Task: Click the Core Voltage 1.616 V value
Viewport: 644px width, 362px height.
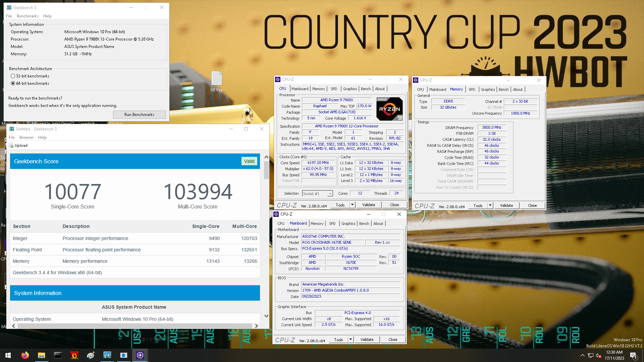Action: 360,118
